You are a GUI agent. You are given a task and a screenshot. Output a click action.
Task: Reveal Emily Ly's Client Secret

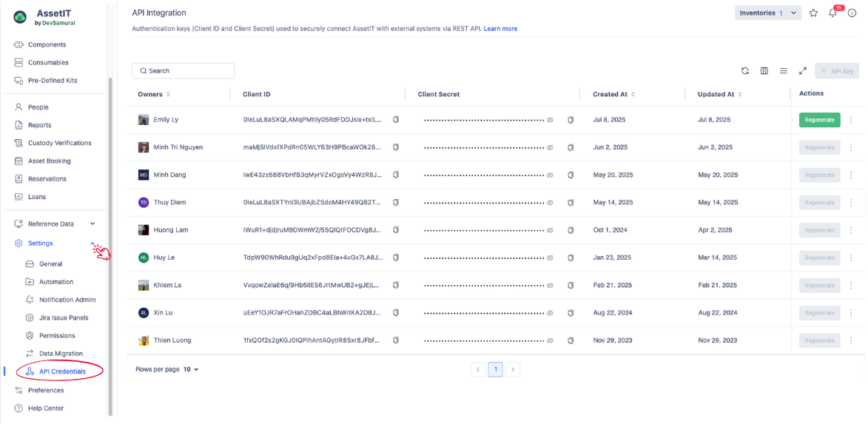coord(550,120)
